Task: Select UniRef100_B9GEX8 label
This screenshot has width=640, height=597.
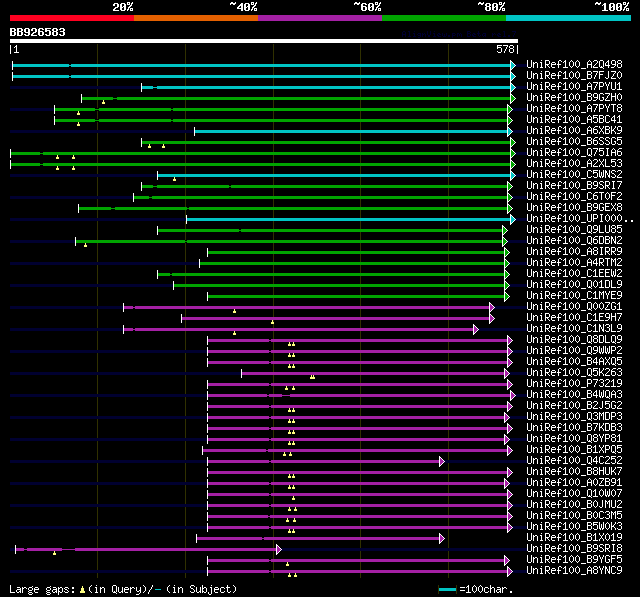Action: pos(574,208)
